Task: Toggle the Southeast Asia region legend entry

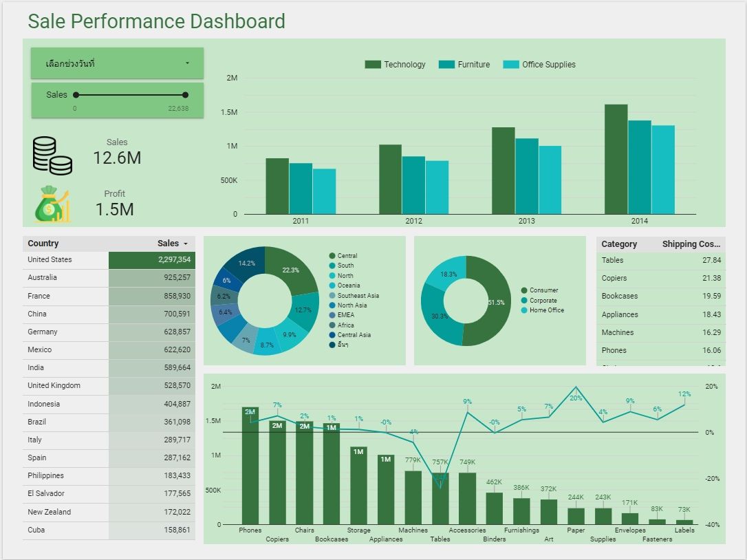Action: (x=358, y=296)
